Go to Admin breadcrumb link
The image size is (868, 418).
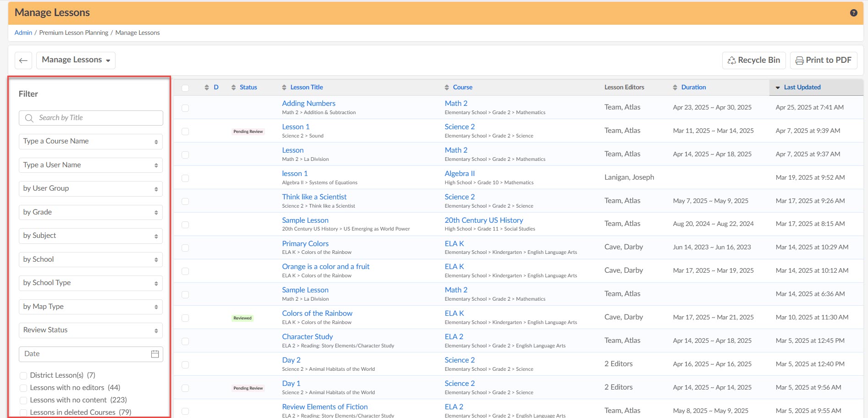(23, 33)
